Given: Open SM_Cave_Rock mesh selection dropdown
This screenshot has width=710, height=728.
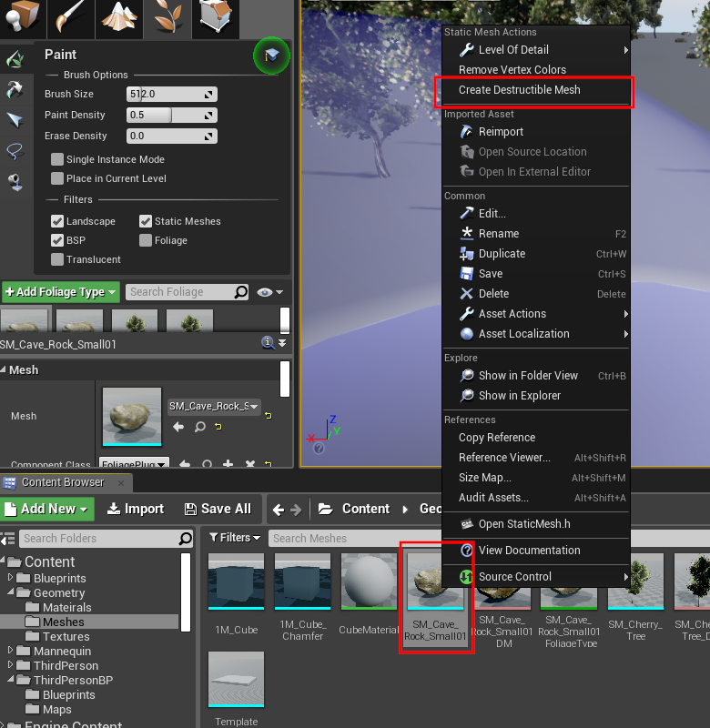Looking at the screenshot, I should [214, 406].
